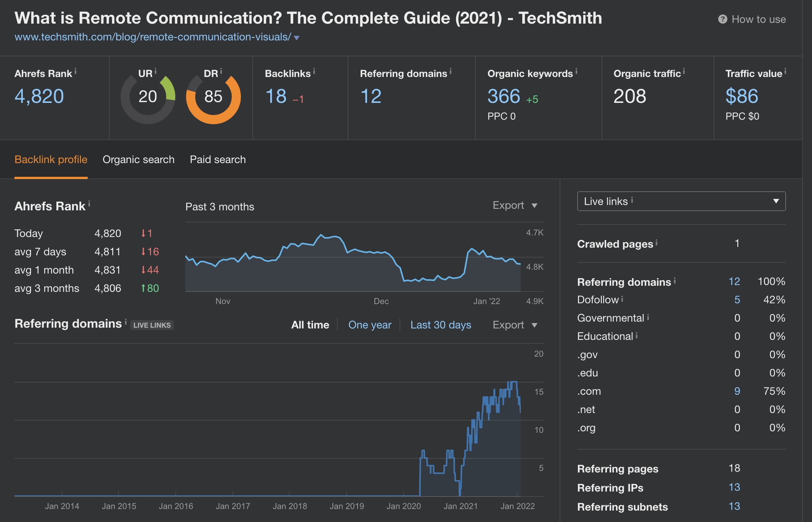Click the info icon next to UR
This screenshot has height=522, width=812.
(x=156, y=71)
